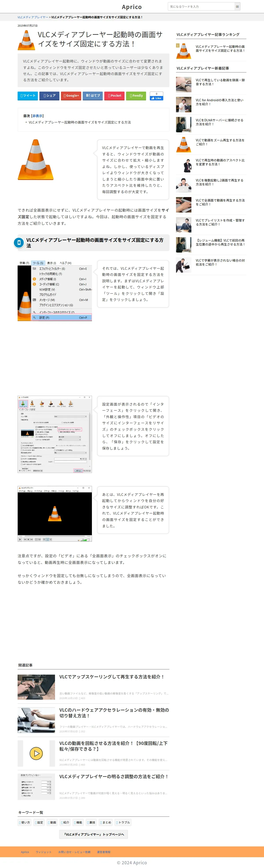Click the search submit icon button

pos(237,6)
